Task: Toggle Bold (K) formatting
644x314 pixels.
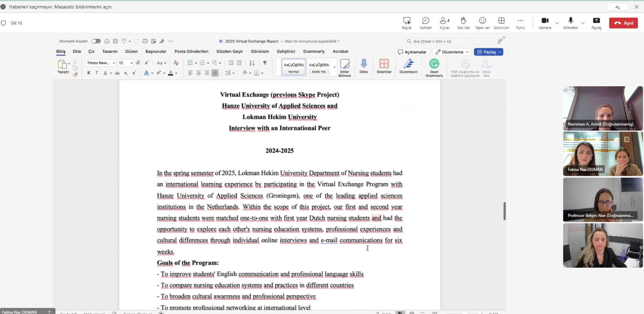Action: click(89, 73)
